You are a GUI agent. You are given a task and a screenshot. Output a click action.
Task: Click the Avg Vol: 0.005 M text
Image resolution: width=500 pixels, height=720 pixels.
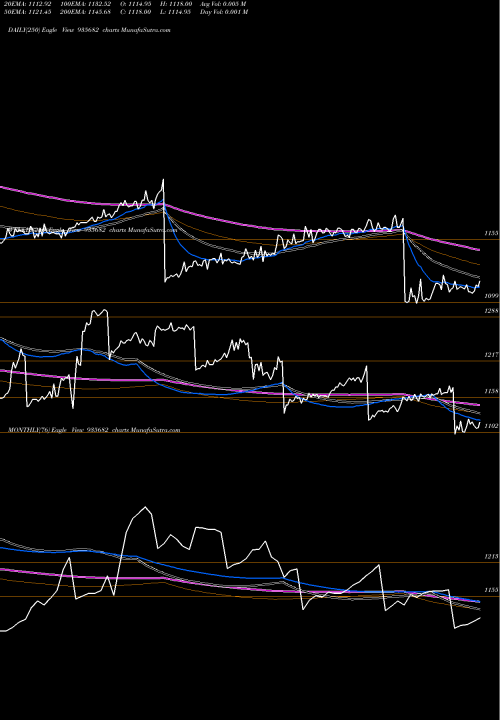223,4
